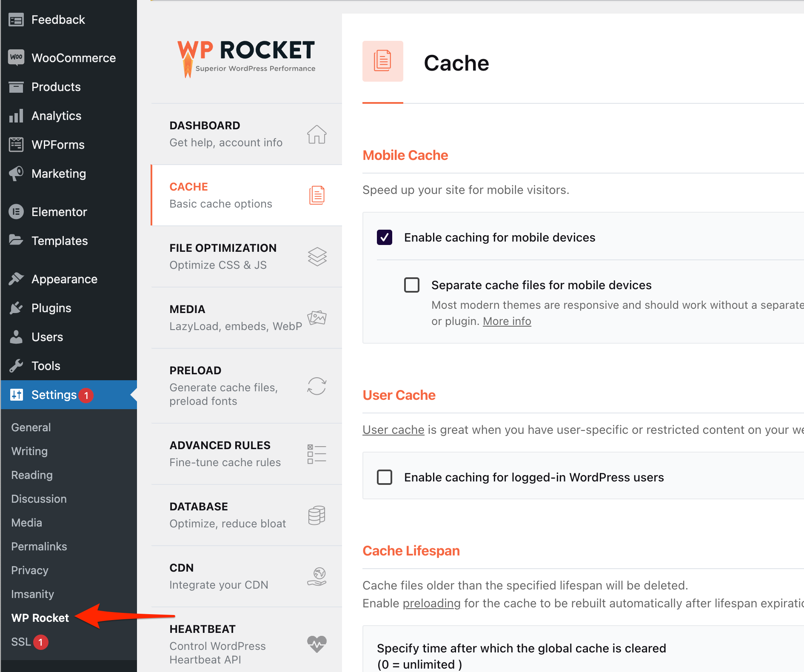804x672 pixels.
Task: Click the Appearance paintbrush icon
Action: click(16, 279)
